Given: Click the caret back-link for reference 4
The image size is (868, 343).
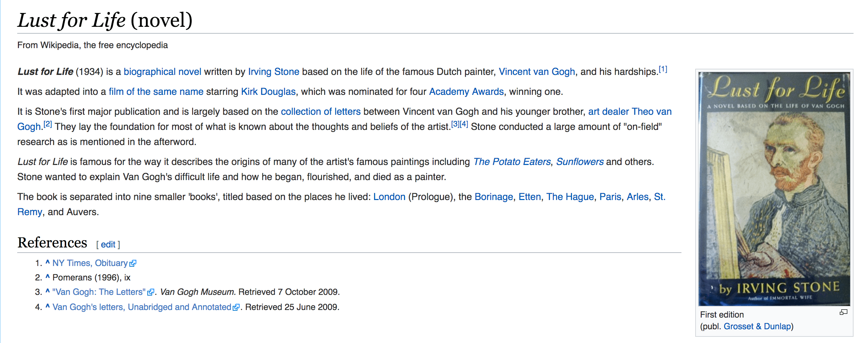Looking at the screenshot, I should 47,307.
